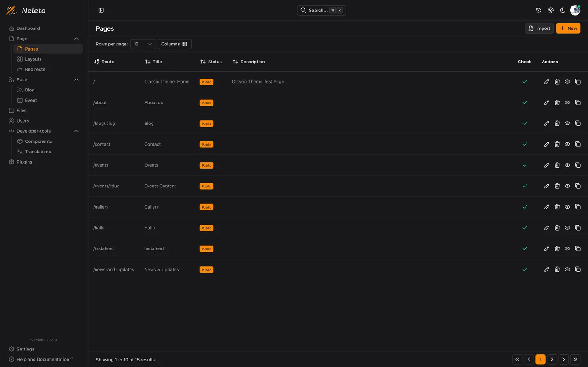588x367 pixels.
Task: Duplicate the Gallery page copy icon
Action: tap(577, 207)
